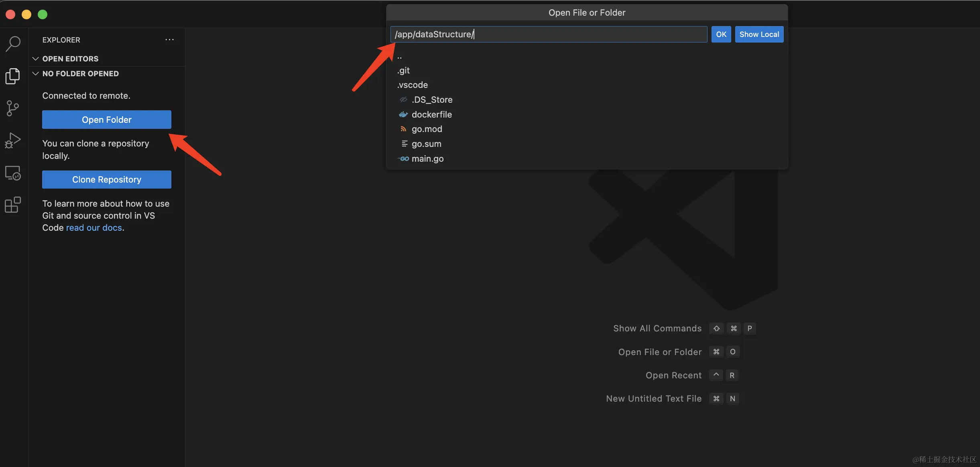Image resolution: width=980 pixels, height=467 pixels.
Task: Open the Extensions view
Action: (x=13, y=205)
